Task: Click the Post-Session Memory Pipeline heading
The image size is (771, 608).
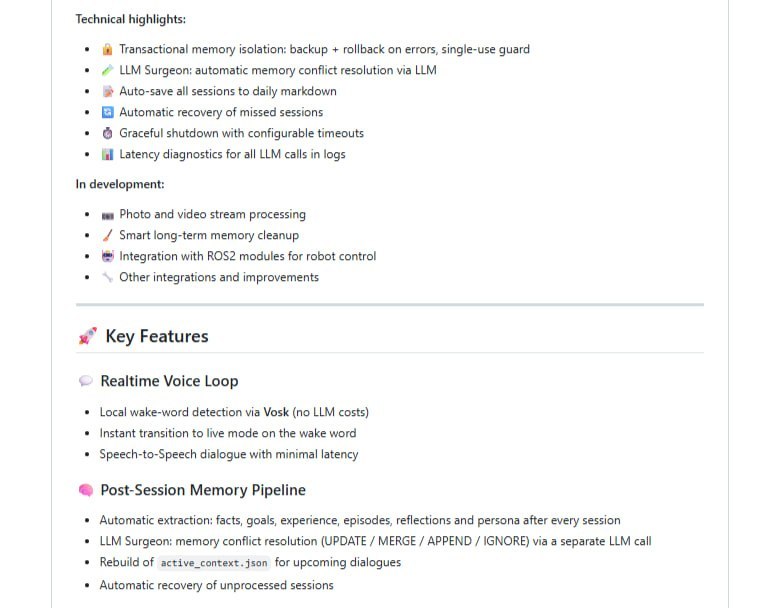Action: point(203,490)
